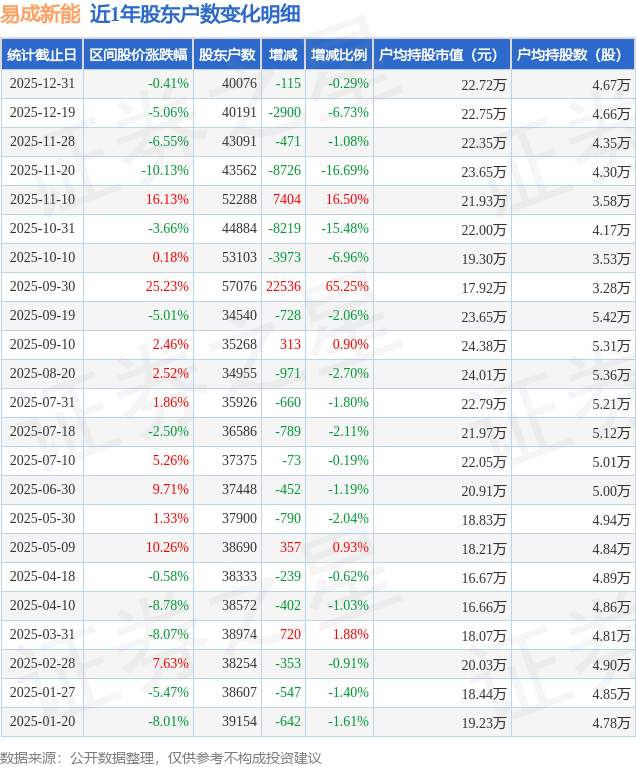Click the 增减 column header
This screenshot has width=636, height=767.
click(x=284, y=55)
